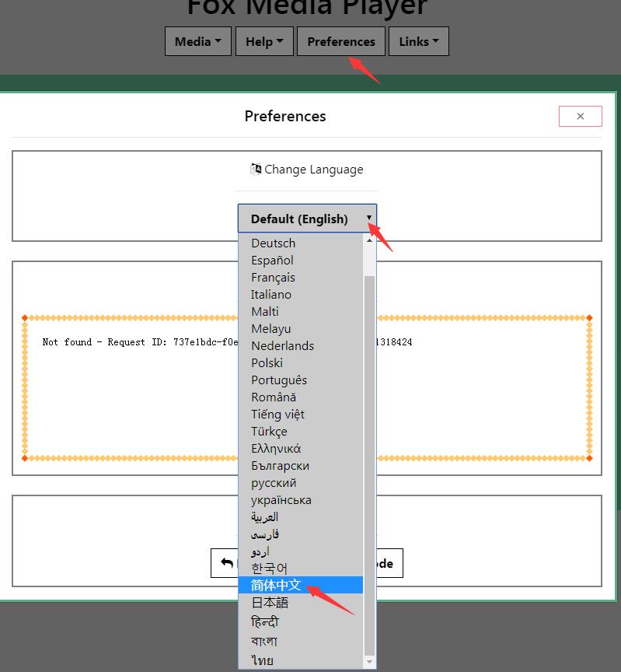Screen dimensions: 621x672
Task: Pick українська in the language dropdown
Action: point(300,500)
